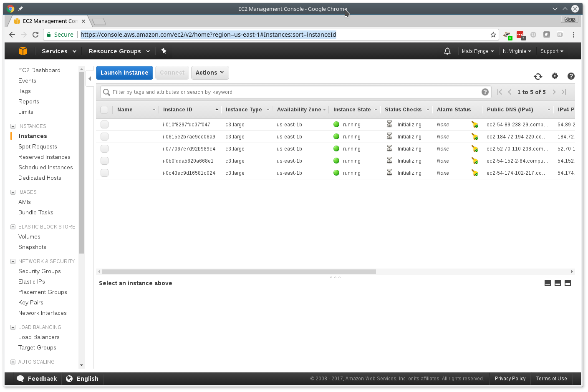Reload the page in Chrome
This screenshot has height=392, width=588.
pos(35,35)
